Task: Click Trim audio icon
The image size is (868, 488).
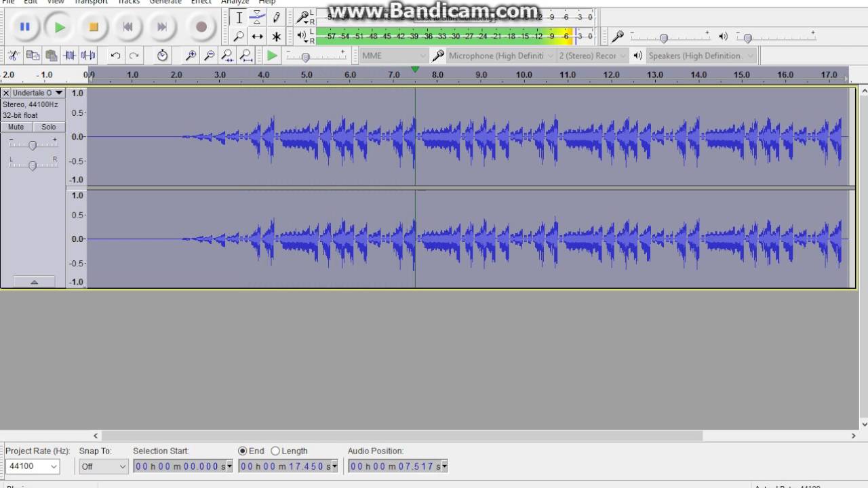Action: pyautogui.click(x=69, y=56)
